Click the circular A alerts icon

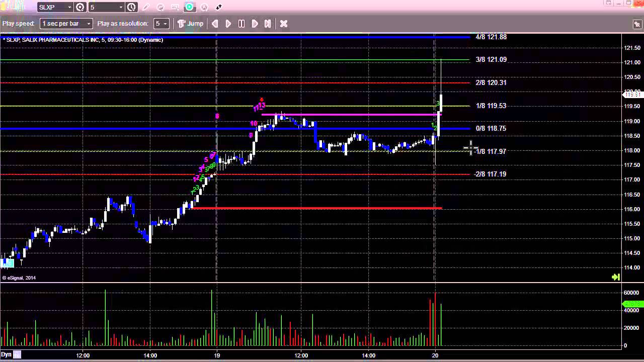coord(204,8)
